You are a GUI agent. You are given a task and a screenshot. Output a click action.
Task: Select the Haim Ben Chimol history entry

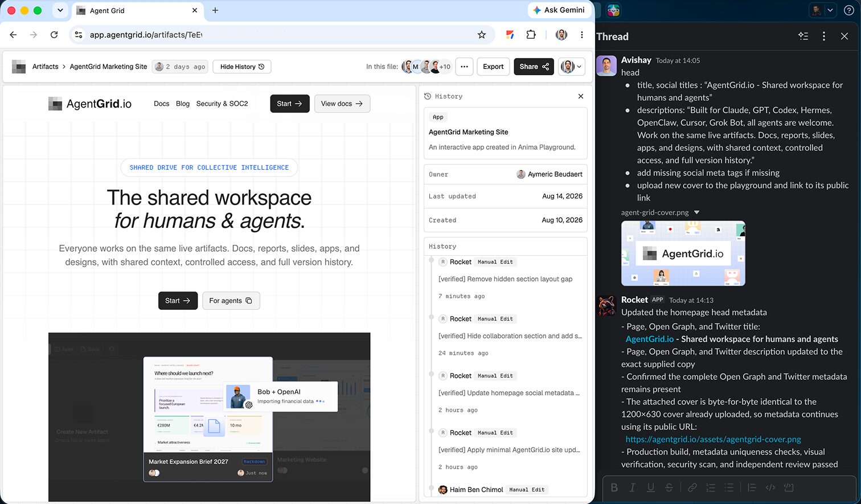(x=493, y=490)
